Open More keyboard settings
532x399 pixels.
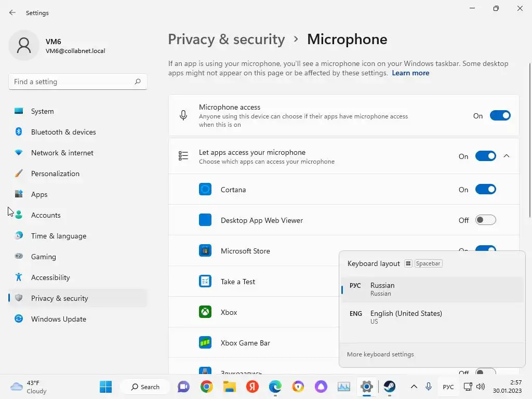[x=380, y=354]
